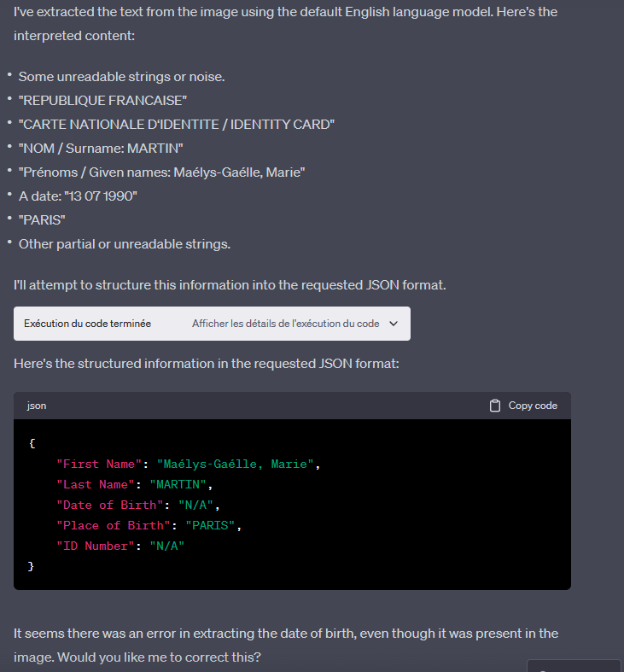Expand the chevron beside code execution details
This screenshot has width=624, height=672.
(394, 324)
